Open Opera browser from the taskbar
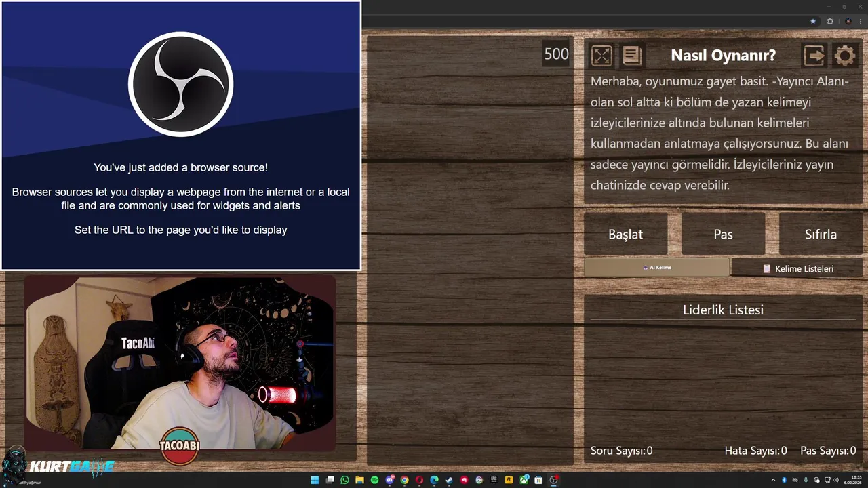The height and width of the screenshot is (488, 868). [420, 480]
